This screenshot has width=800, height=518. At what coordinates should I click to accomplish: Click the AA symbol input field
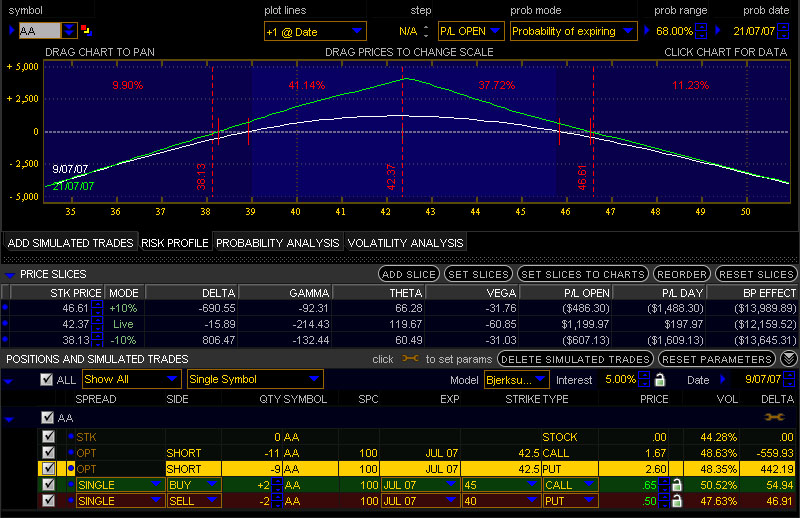tap(40, 31)
